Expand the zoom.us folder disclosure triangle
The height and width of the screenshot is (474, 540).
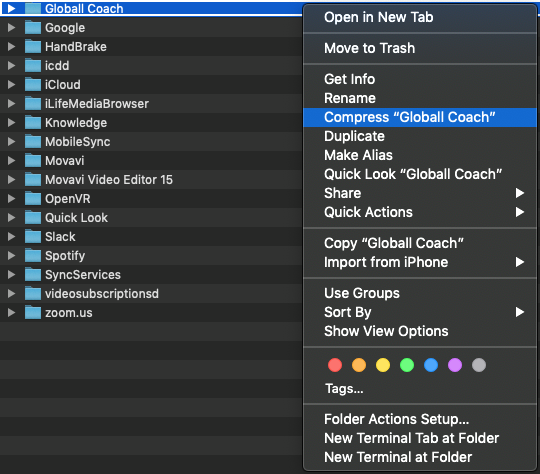(x=11, y=312)
